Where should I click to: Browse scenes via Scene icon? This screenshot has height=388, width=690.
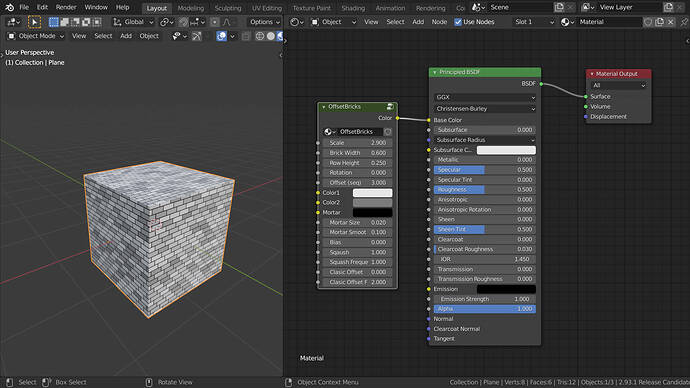tap(478, 7)
